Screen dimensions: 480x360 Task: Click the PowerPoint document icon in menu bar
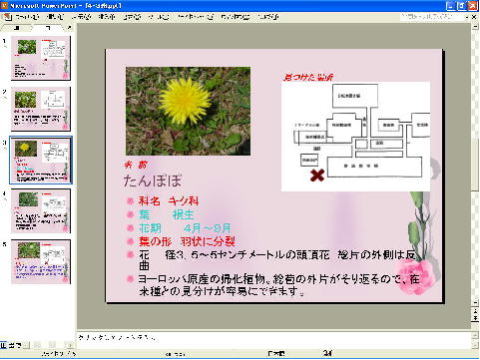pyautogui.click(x=7, y=17)
